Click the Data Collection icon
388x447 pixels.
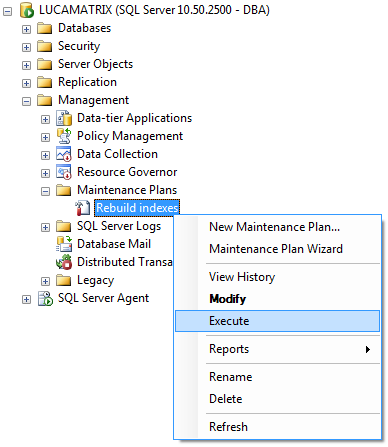coord(64,154)
